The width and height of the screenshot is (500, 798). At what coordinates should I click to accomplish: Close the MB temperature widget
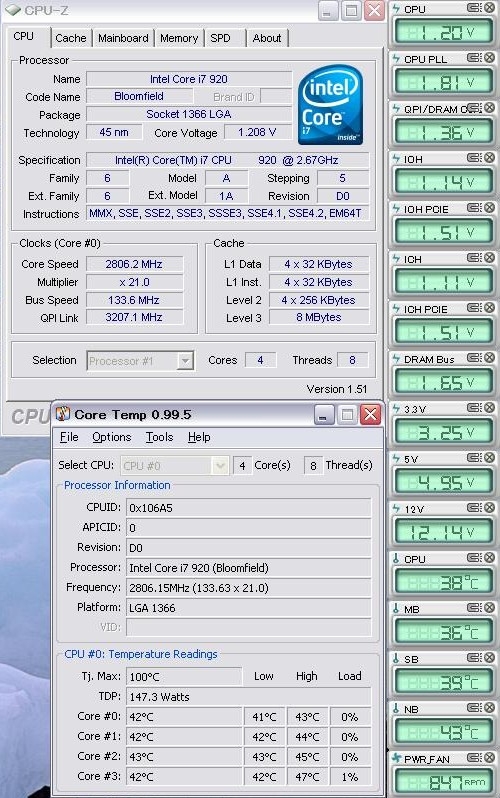[x=490, y=608]
